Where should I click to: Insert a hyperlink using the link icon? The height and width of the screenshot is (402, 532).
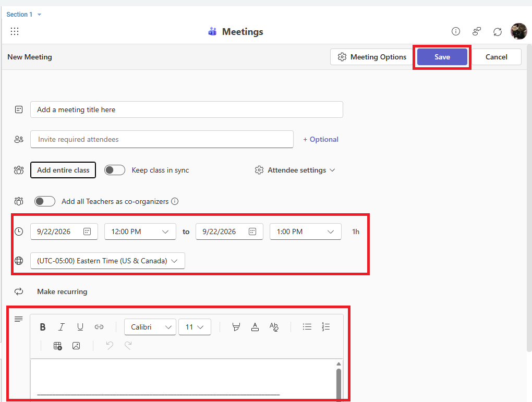(99, 327)
